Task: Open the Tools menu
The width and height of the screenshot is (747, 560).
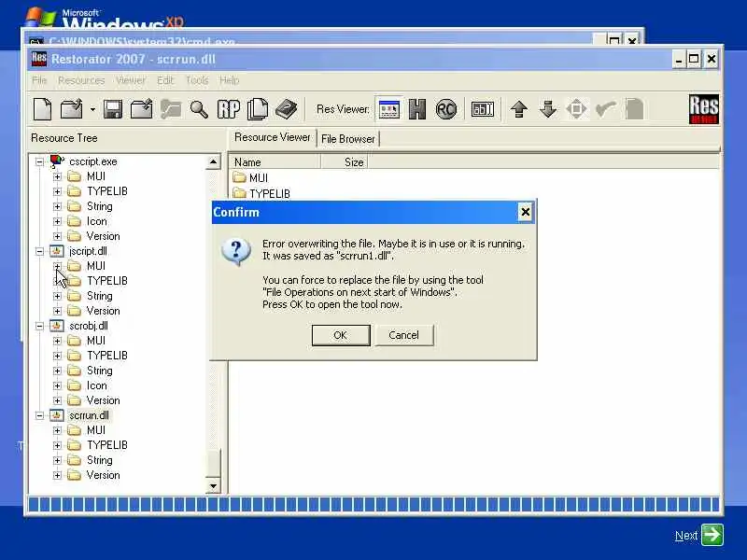Action: point(197,80)
